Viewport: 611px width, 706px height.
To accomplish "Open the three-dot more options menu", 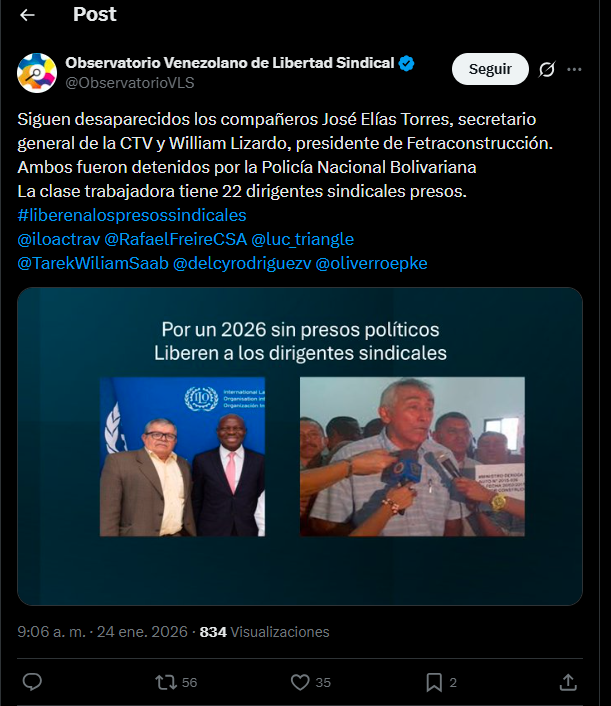I will (574, 69).
